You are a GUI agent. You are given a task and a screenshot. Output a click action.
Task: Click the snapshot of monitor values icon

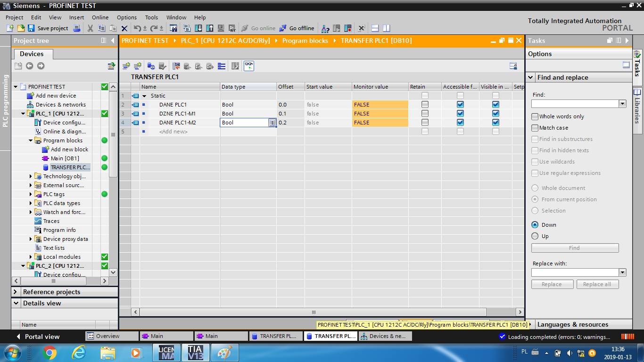click(x=176, y=66)
